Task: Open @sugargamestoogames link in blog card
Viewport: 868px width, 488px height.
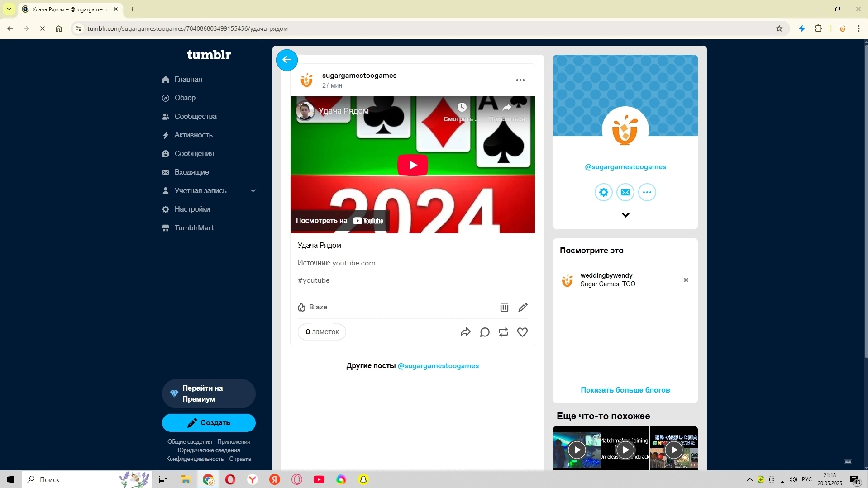Action: pos(625,167)
